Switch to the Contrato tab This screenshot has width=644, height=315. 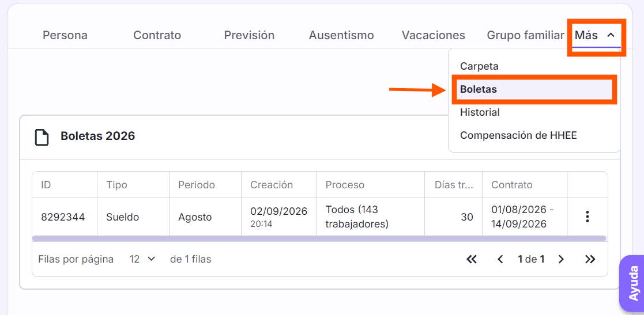pos(157,35)
